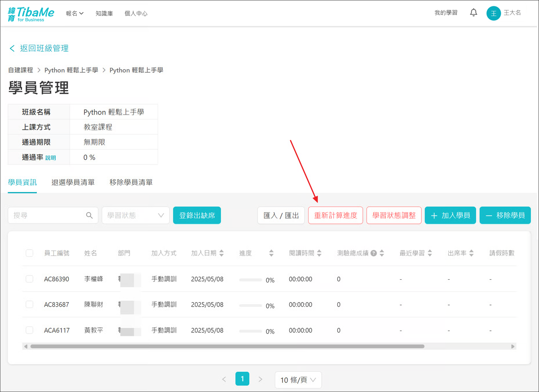Screen dimensions: 539x392
Task: Click the 重新計算進度 button
Action: (x=336, y=216)
